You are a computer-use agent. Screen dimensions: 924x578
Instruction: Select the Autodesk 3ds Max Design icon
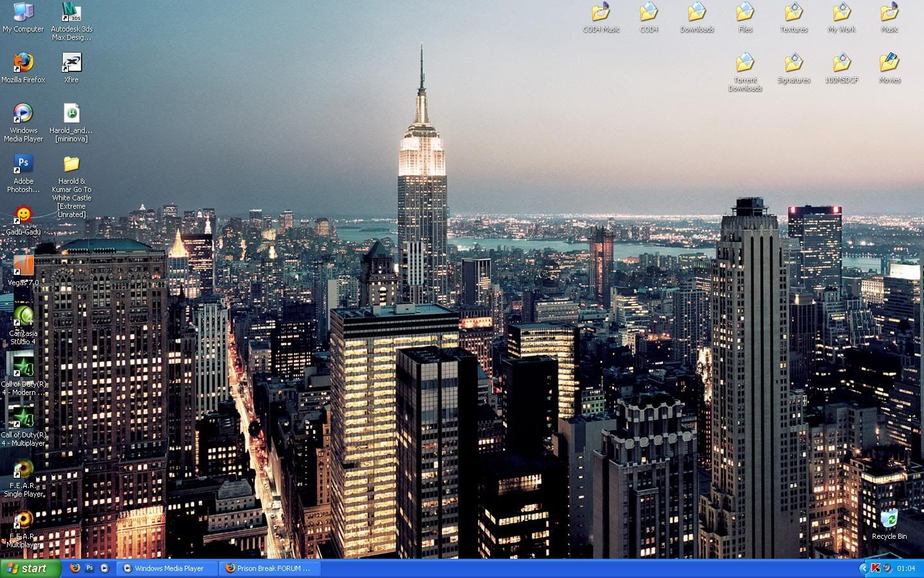71,13
